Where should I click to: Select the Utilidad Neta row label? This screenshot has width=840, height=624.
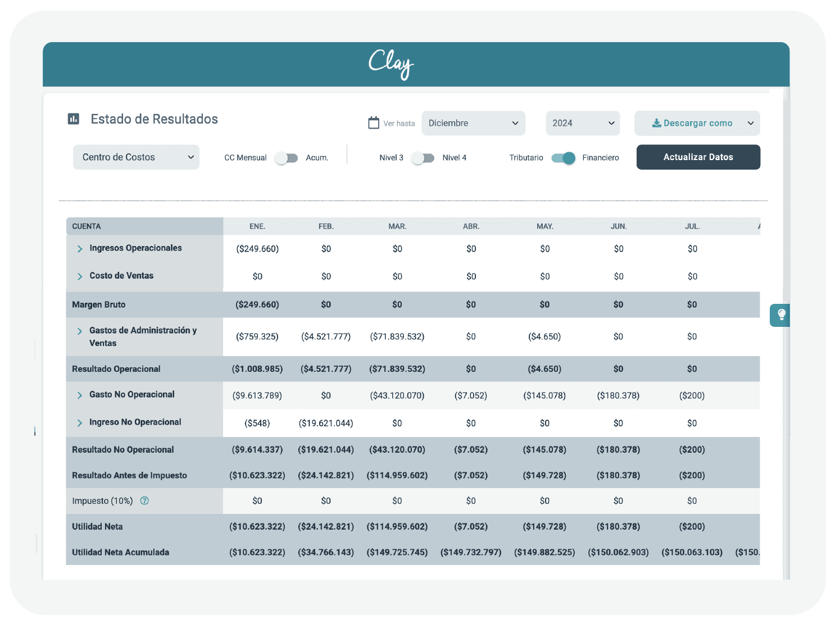97,527
